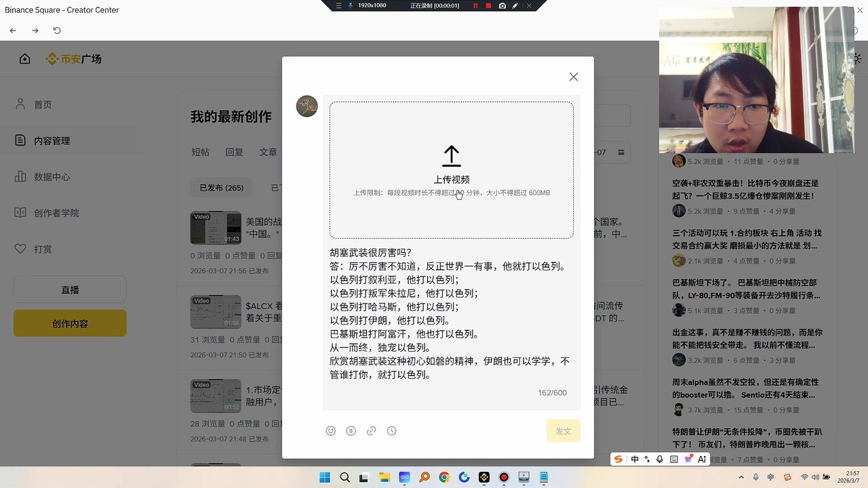868x488 pixels.
Task: Open the Windows Start menu
Action: pos(325,477)
